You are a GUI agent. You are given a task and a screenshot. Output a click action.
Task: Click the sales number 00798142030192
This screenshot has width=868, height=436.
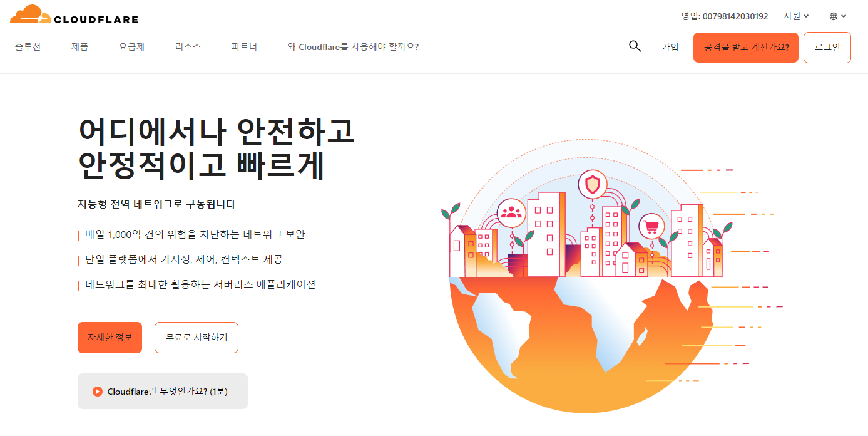[x=735, y=16]
